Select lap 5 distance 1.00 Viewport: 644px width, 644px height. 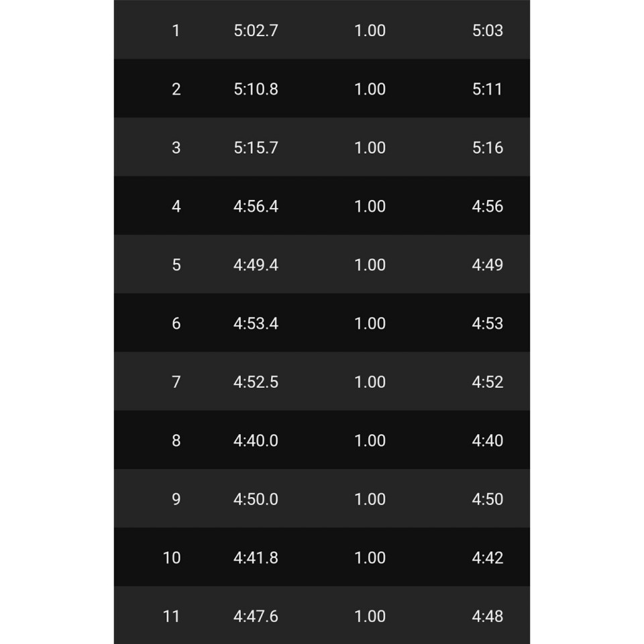coord(370,265)
